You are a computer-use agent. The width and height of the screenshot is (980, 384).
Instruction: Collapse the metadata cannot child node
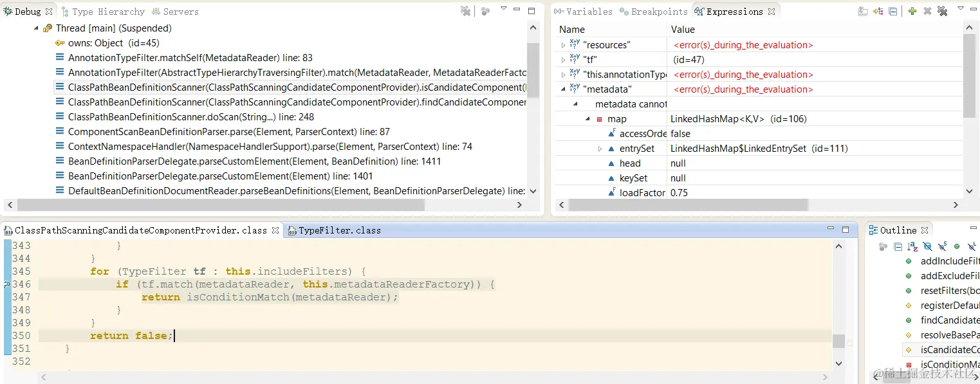point(575,104)
